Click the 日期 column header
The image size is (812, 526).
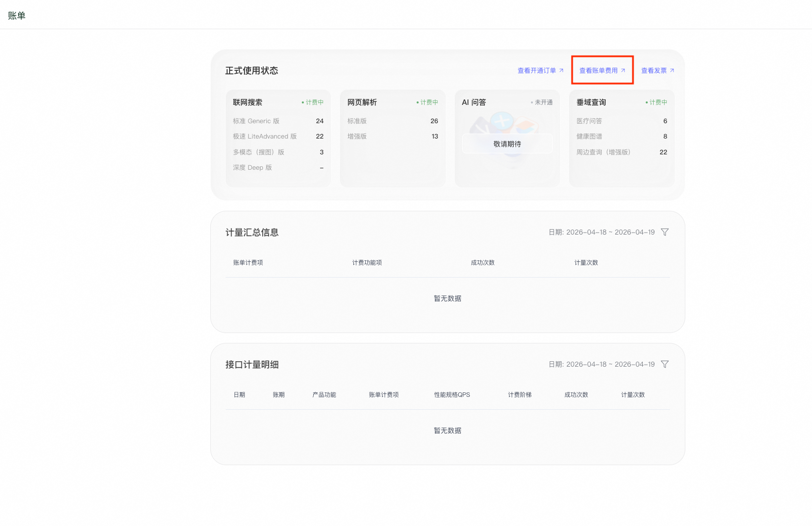click(x=239, y=395)
